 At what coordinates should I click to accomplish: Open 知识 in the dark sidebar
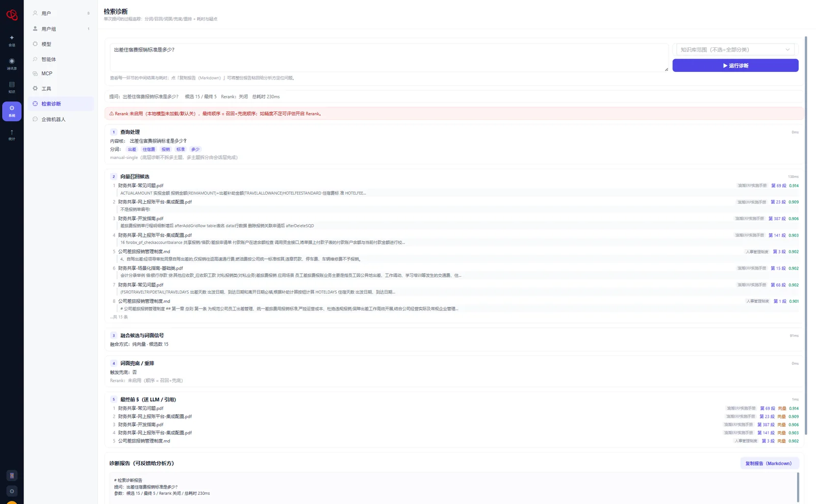coord(12,87)
